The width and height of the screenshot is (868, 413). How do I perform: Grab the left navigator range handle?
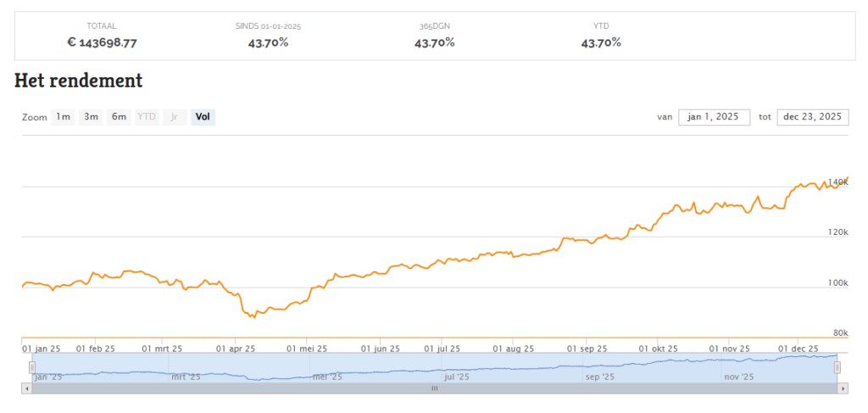(x=32, y=367)
